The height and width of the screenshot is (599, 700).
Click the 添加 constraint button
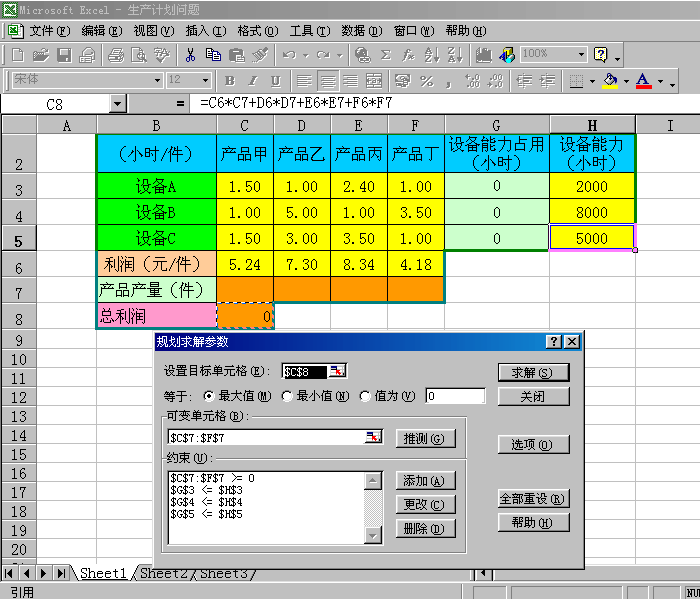point(425,481)
